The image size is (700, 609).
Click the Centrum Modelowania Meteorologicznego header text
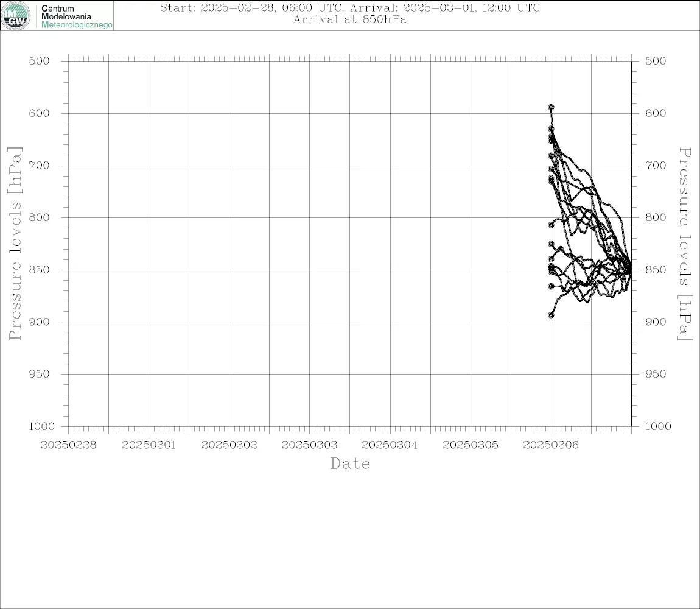[x=76, y=16]
